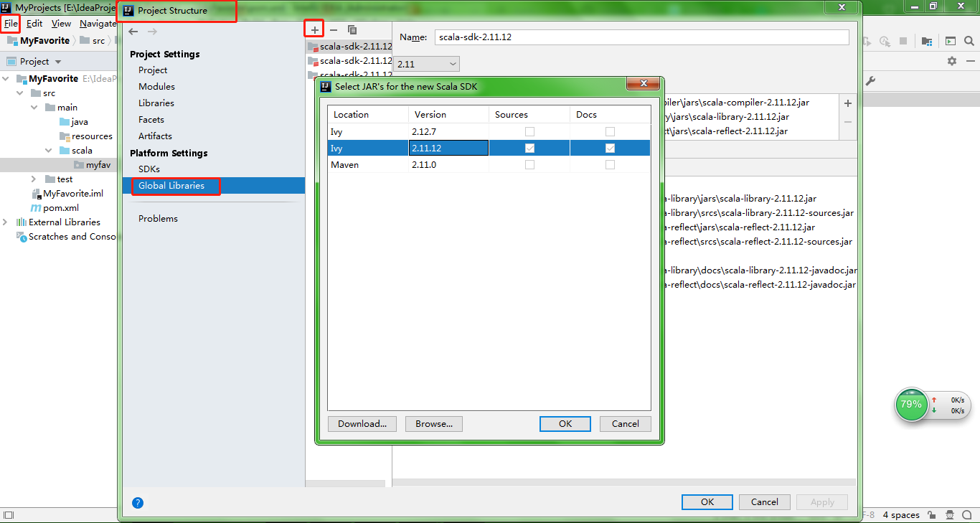Open the File menu

(11, 24)
